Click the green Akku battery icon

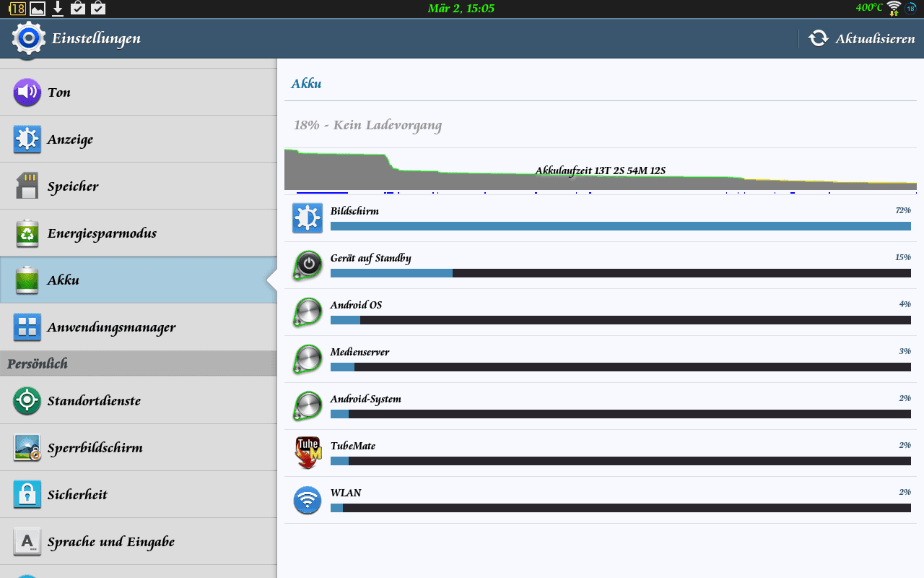27,280
